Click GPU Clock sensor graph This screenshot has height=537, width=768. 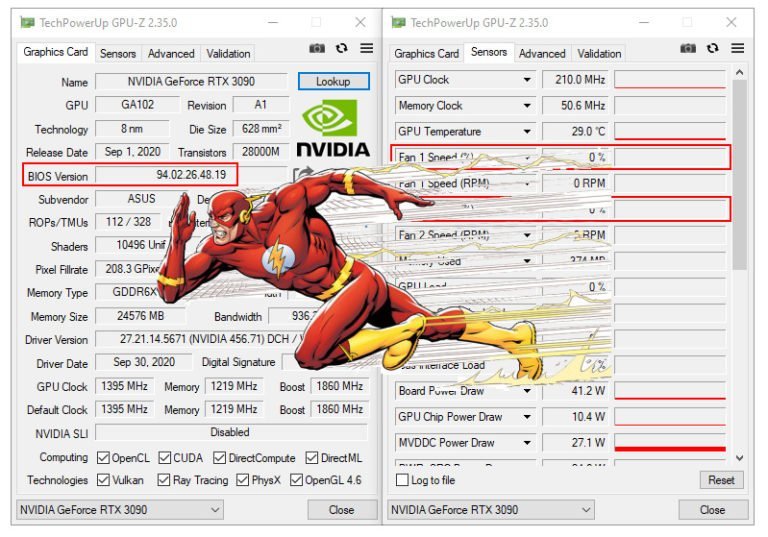click(x=670, y=79)
